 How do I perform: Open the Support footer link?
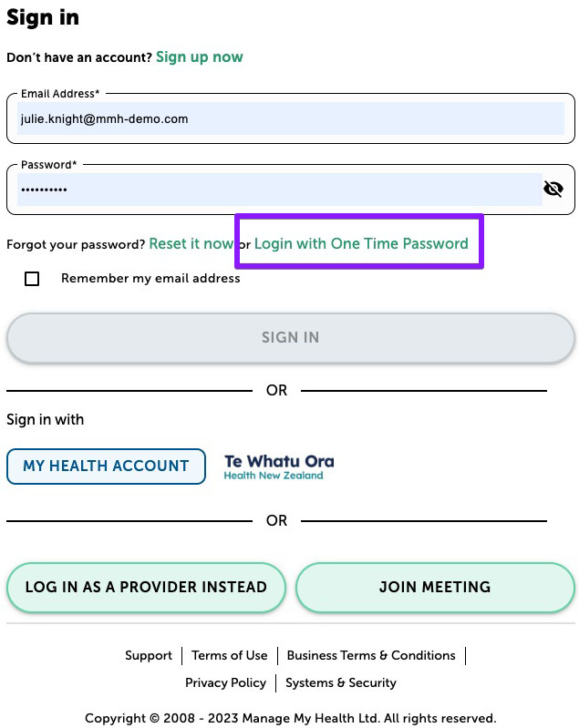pos(149,656)
